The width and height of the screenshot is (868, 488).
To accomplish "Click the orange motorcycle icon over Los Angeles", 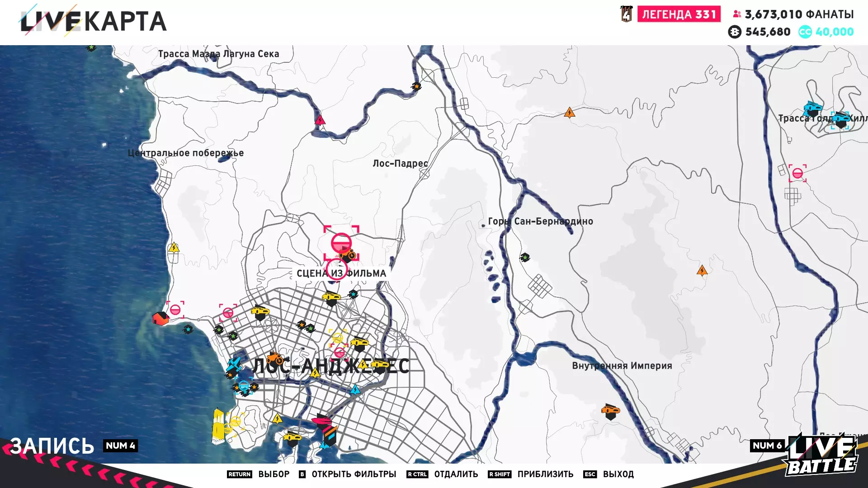I will tap(274, 359).
